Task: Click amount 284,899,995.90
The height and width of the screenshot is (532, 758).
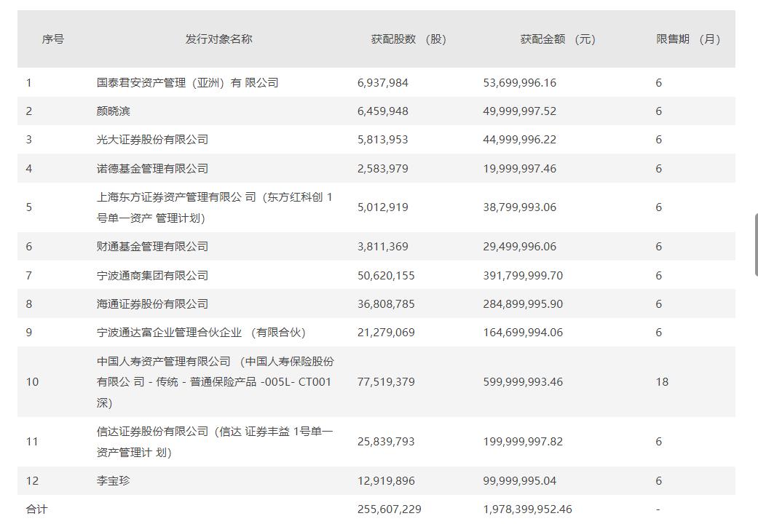Action: pos(523,304)
